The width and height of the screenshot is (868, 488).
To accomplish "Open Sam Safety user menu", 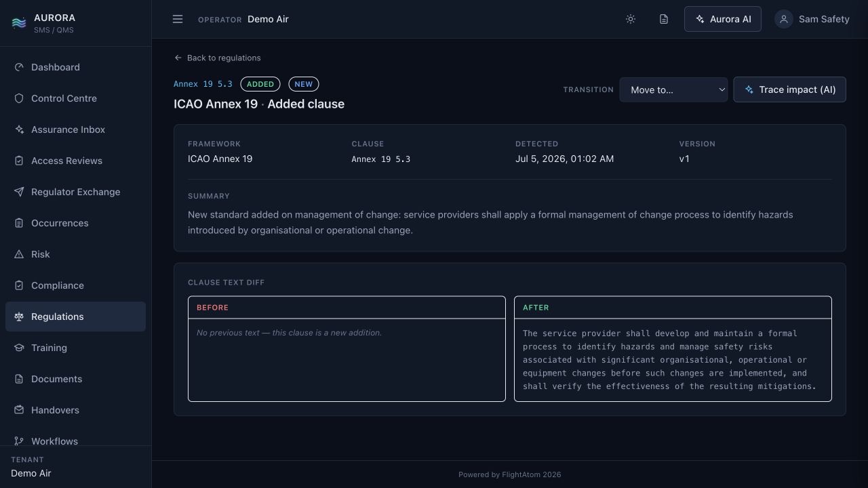I will pyautogui.click(x=812, y=19).
